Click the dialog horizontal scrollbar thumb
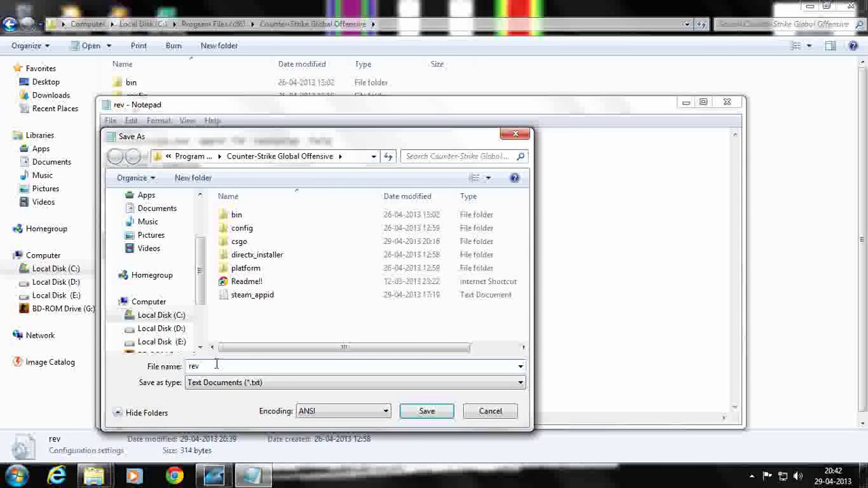The width and height of the screenshot is (868, 488). coord(344,347)
